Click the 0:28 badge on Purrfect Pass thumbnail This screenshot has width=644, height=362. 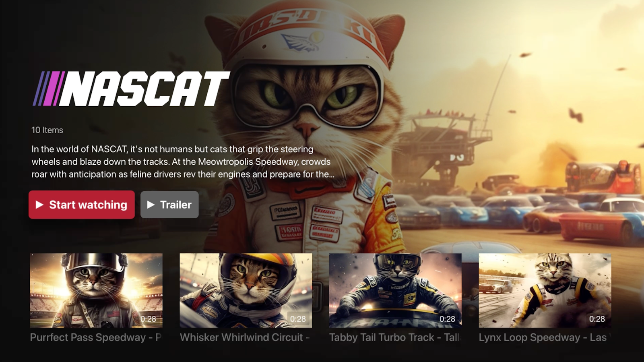tap(148, 319)
